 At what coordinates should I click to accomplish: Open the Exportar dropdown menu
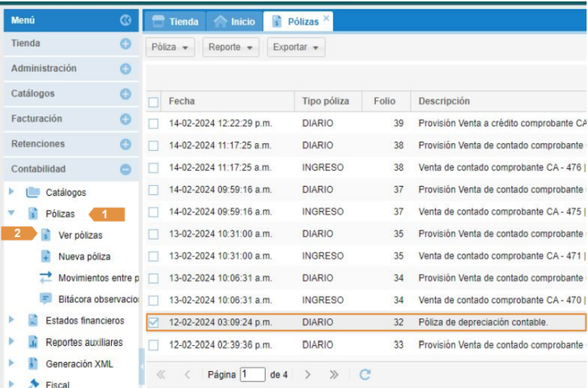tap(296, 47)
